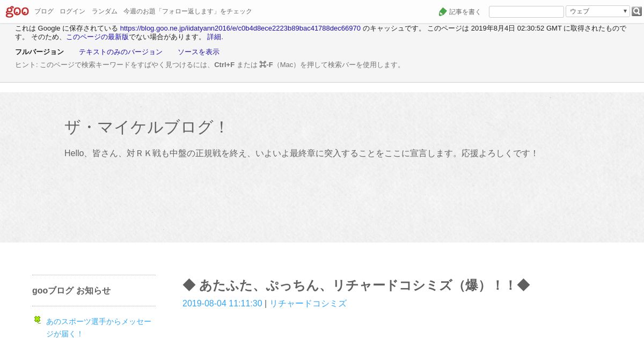Click the green pencil write-article icon
644x338 pixels.
click(x=443, y=12)
